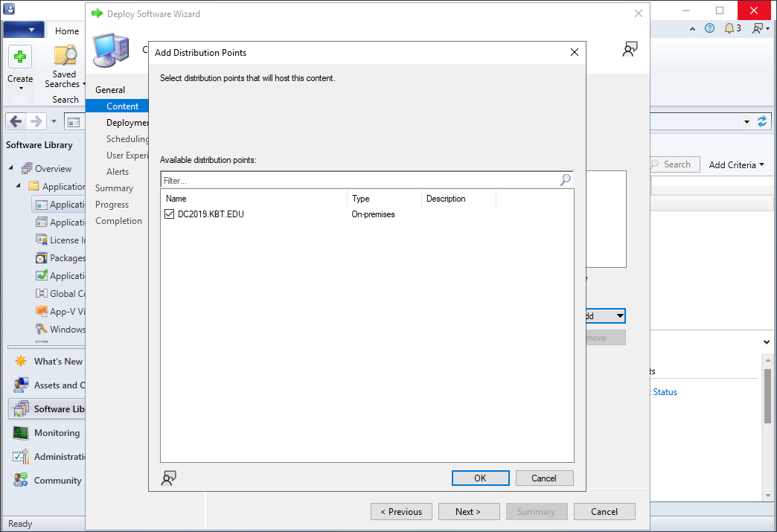
Task: Click OK in Add Distribution Points
Action: [480, 478]
